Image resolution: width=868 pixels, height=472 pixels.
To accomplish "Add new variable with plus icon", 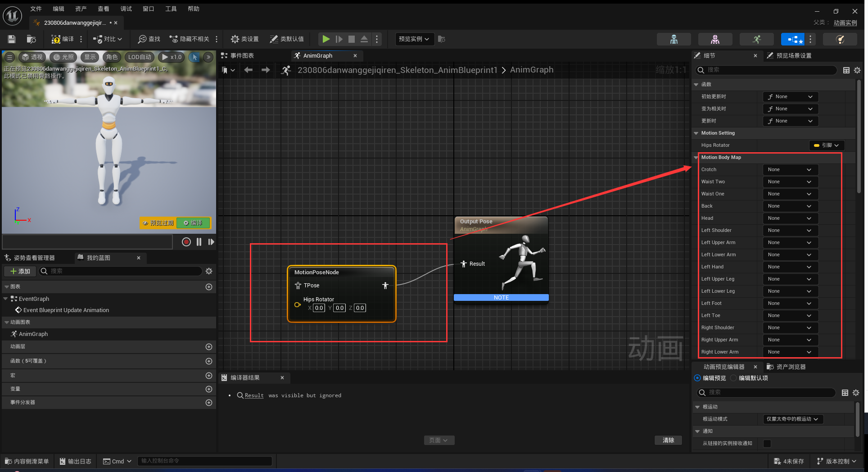I will click(209, 389).
